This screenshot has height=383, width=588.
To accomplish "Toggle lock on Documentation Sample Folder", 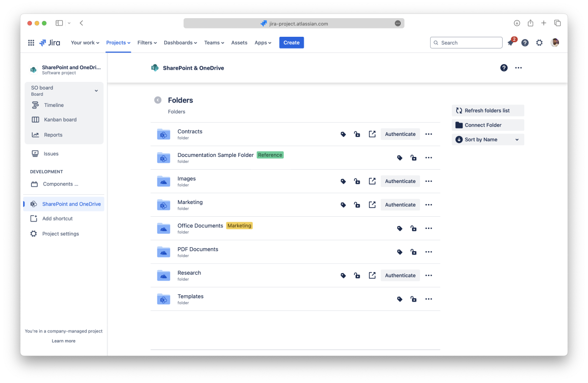I will tap(414, 158).
